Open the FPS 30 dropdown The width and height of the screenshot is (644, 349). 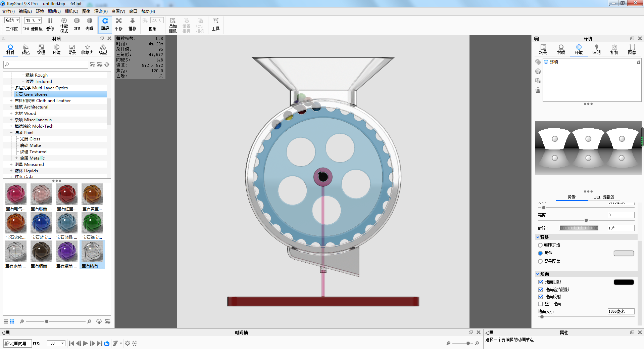pyautogui.click(x=56, y=343)
